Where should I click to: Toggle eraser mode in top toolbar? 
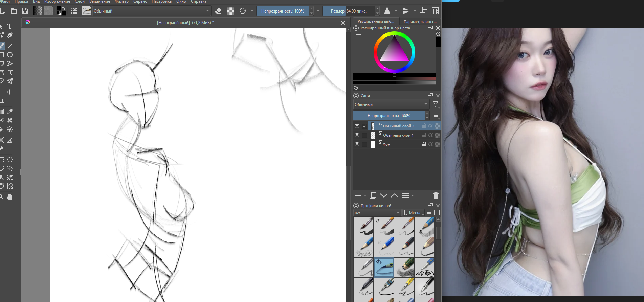(218, 11)
